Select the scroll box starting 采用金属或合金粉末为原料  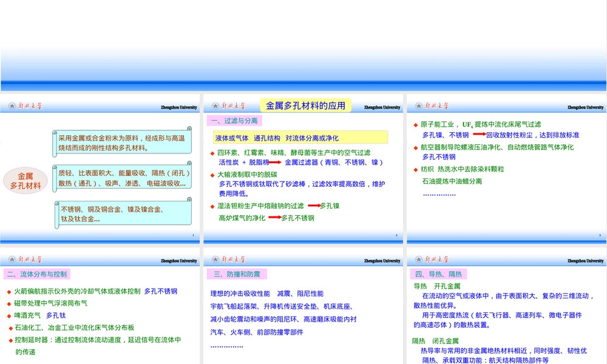pyautogui.click(x=122, y=142)
